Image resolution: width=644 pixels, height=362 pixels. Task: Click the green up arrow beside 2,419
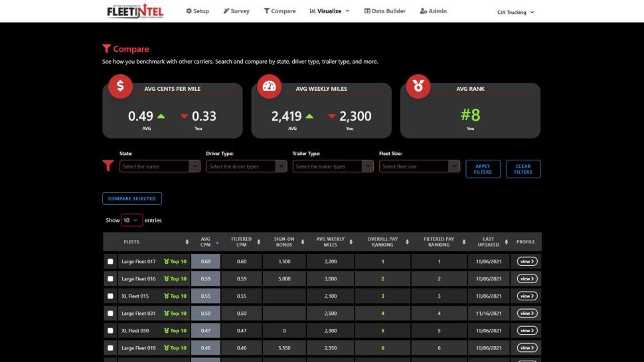tap(309, 117)
